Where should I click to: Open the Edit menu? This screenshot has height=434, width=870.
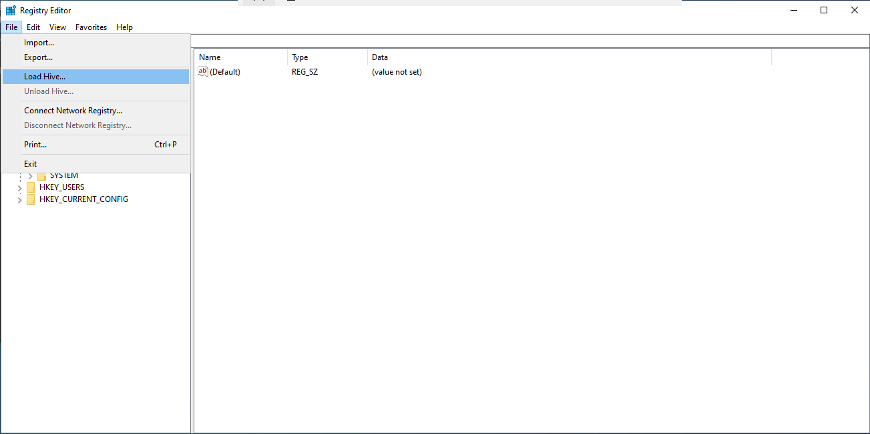pyautogui.click(x=33, y=27)
